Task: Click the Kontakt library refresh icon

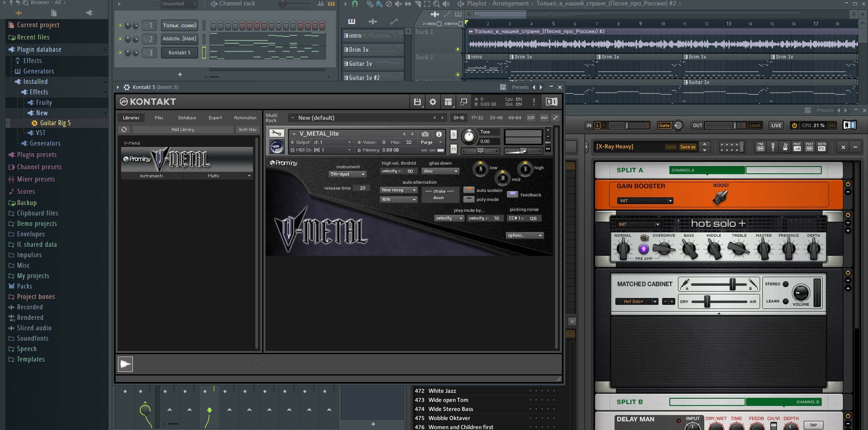Action: pyautogui.click(x=124, y=130)
